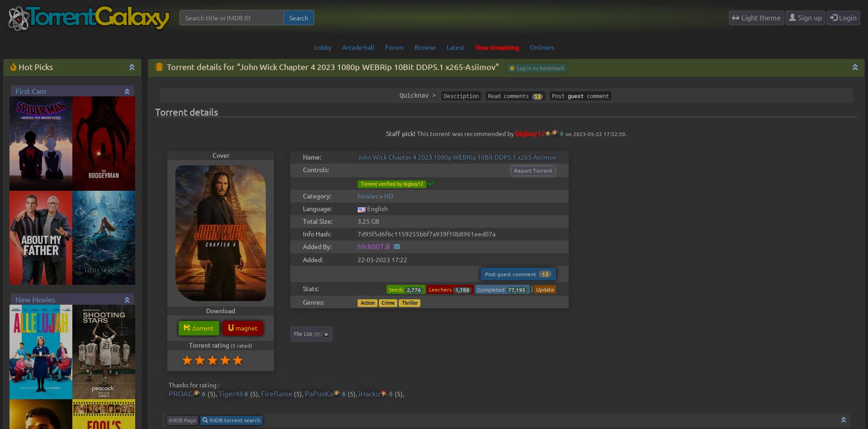Open the Browse menu item
868x429 pixels.
[x=425, y=47]
